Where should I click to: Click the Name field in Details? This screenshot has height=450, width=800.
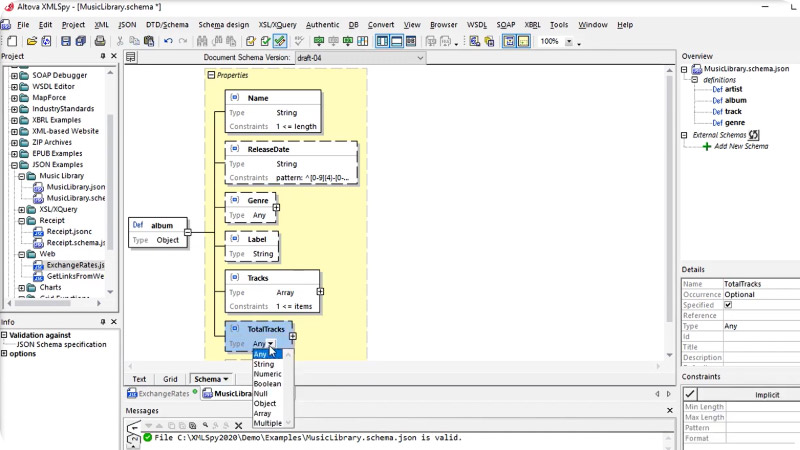761,284
